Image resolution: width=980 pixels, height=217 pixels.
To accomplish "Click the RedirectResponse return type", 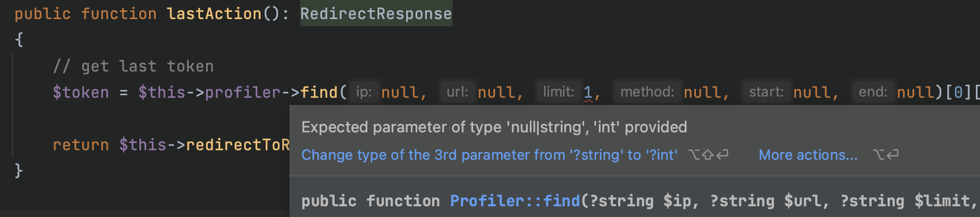I will point(376,14).
